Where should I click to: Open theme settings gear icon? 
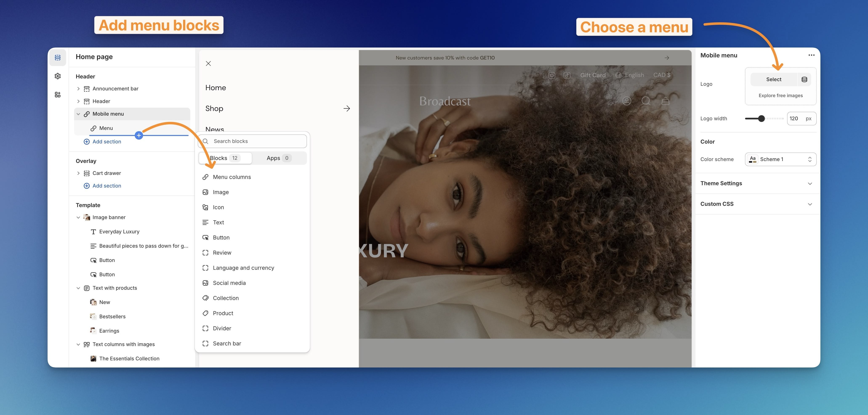point(58,76)
